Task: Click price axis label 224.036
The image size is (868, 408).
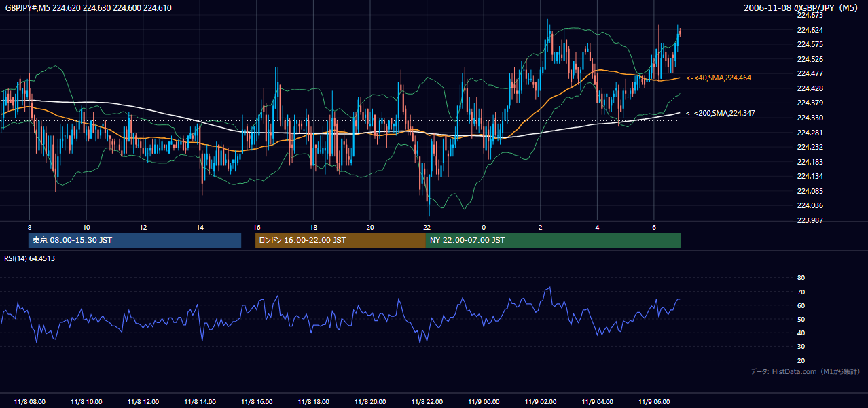Action: [x=810, y=205]
